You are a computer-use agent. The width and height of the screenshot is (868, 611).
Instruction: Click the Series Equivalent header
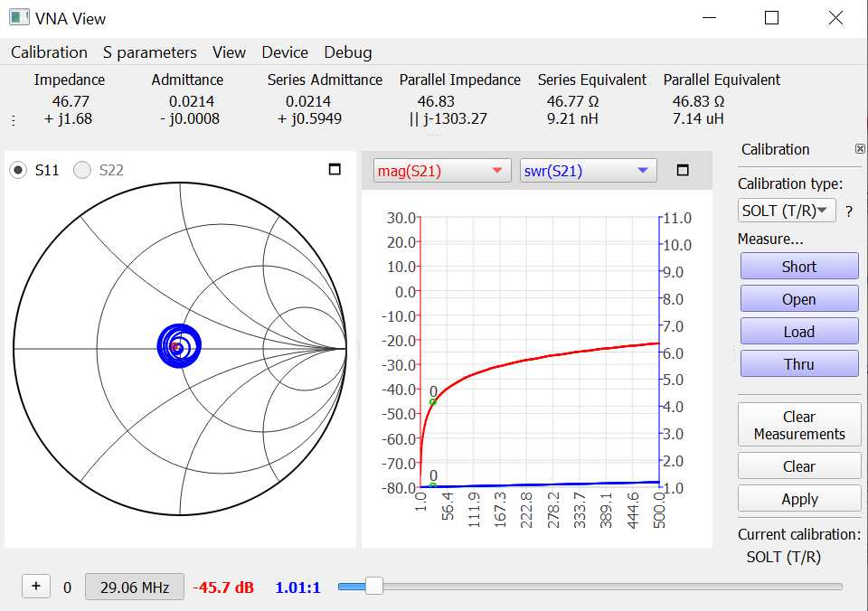click(x=592, y=80)
